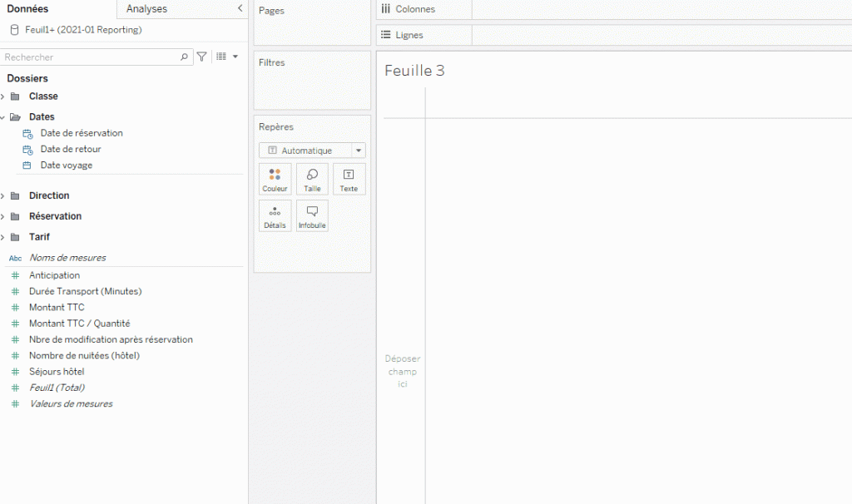
Task: Click the Abc icon of Noms de mesures
Action: point(15,258)
